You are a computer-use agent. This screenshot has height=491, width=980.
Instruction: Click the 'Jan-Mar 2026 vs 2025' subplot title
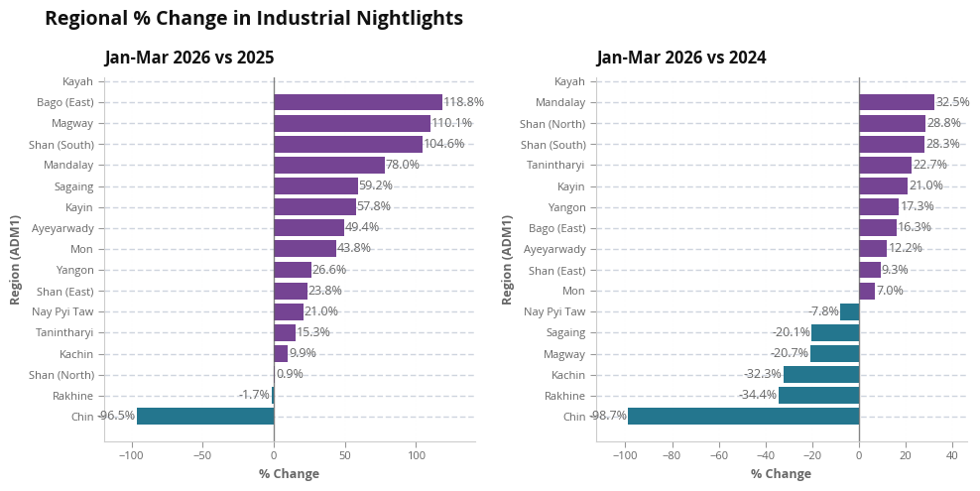click(189, 58)
